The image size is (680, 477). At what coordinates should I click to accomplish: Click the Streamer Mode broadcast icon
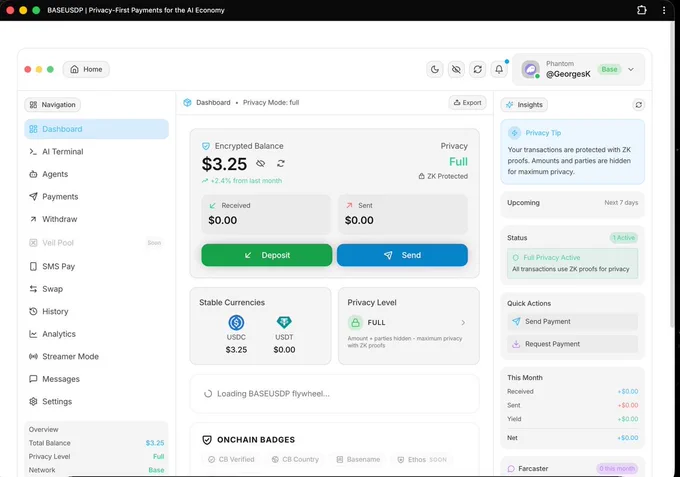pos(33,356)
